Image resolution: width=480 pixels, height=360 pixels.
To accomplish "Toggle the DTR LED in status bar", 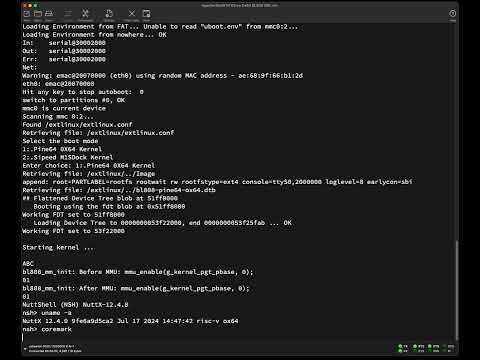I will click(x=430, y=346).
